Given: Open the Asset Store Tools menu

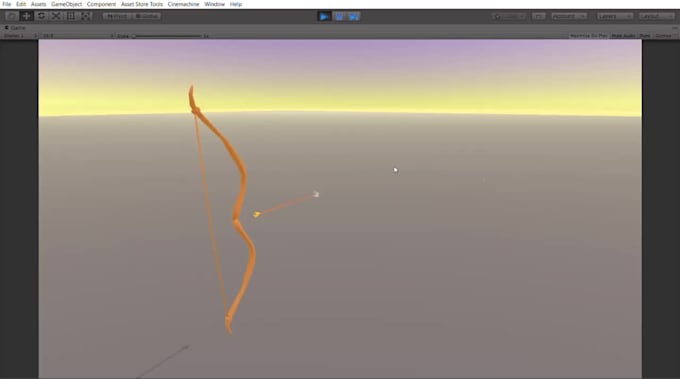Looking at the screenshot, I should click(x=142, y=4).
